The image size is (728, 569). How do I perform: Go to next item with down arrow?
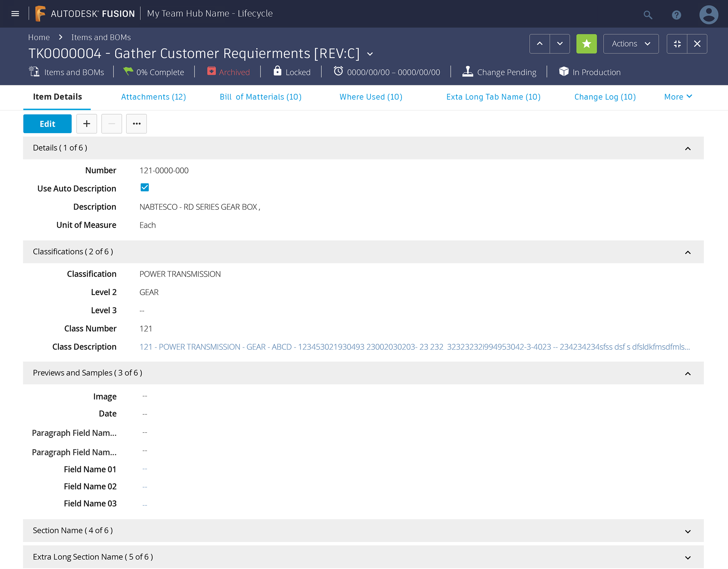pyautogui.click(x=560, y=44)
